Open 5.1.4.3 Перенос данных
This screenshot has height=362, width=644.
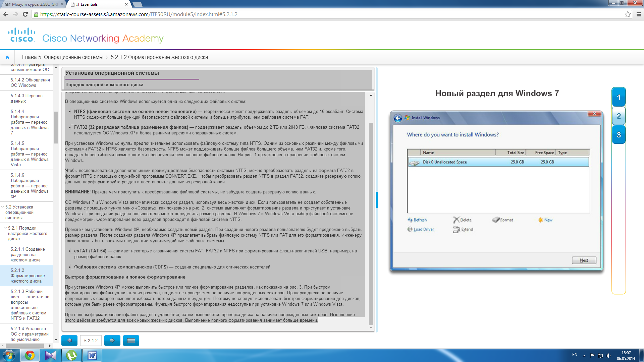coord(26,99)
